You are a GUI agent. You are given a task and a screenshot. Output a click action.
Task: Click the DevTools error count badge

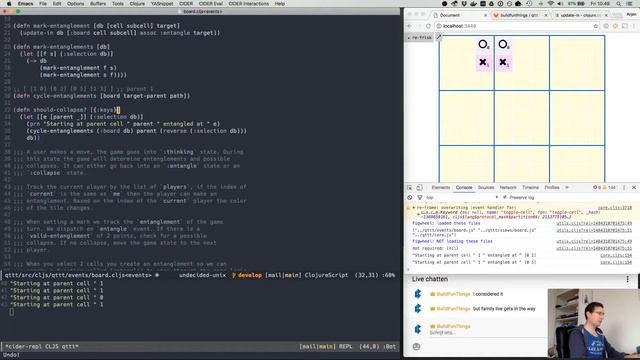coord(597,188)
